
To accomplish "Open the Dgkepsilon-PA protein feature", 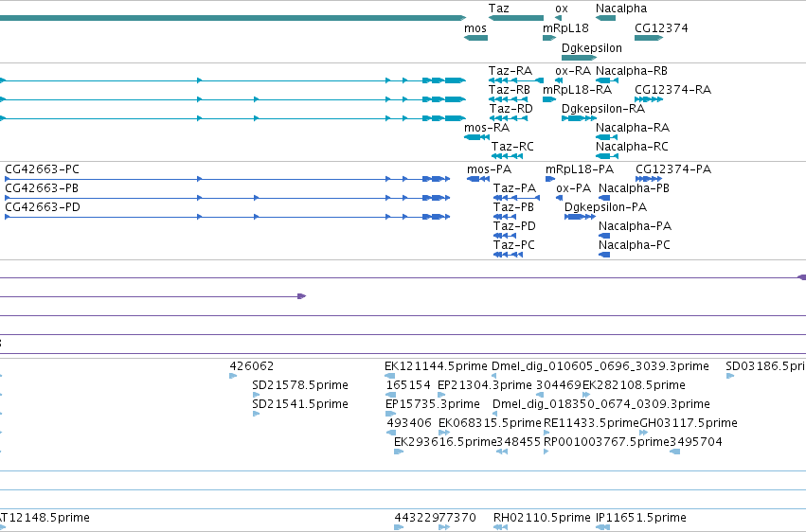I will point(580,217).
